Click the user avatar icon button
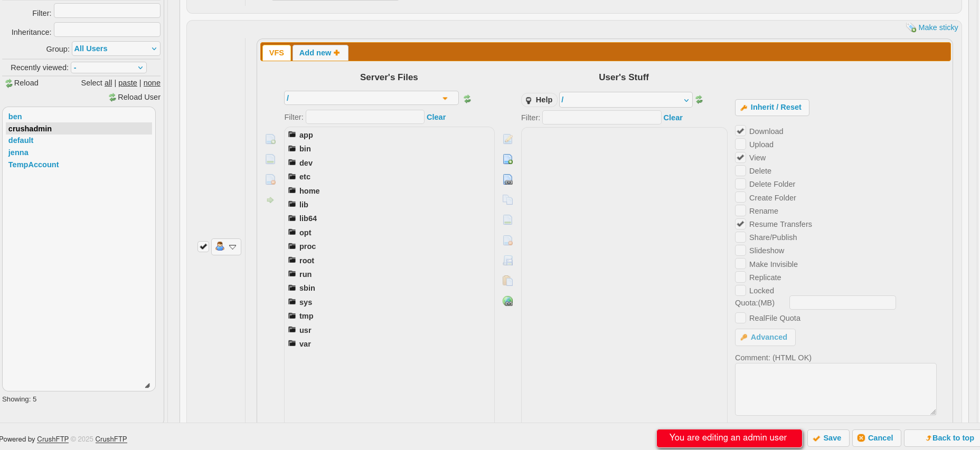 [220, 246]
